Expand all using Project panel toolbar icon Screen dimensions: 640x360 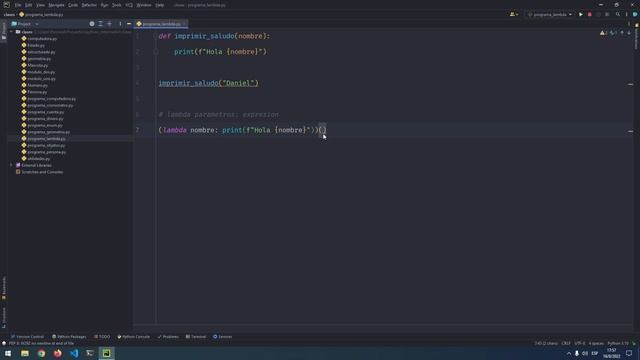(x=100, y=24)
